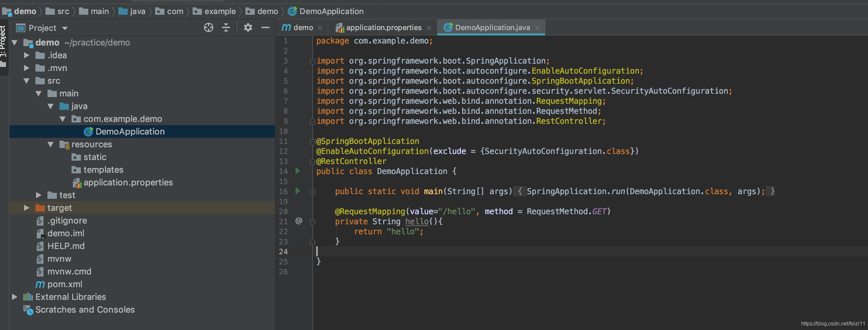Expand the target folder arrow
This screenshot has width=868, height=330.
27,208
